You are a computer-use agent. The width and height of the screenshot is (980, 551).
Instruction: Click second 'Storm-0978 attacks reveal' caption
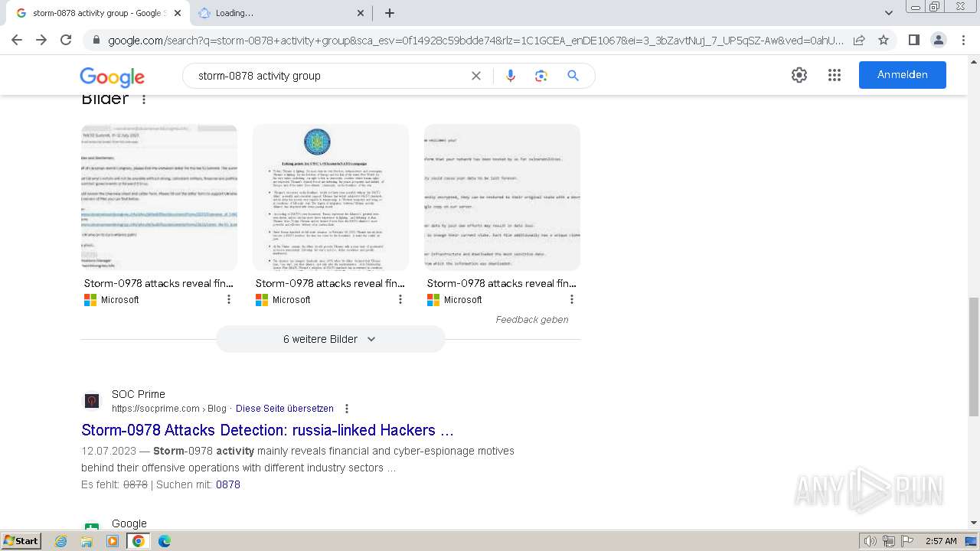click(331, 283)
